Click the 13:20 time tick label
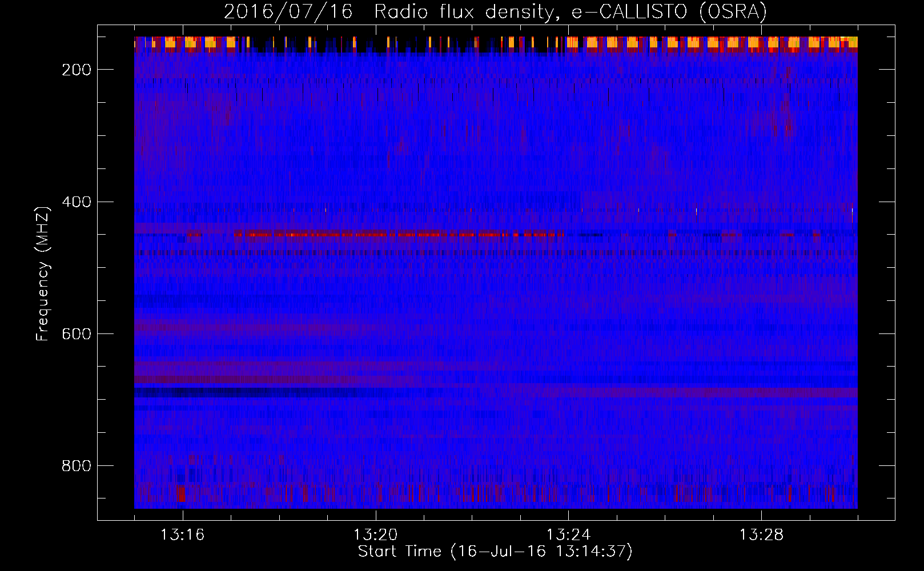924x571 pixels. tap(375, 535)
